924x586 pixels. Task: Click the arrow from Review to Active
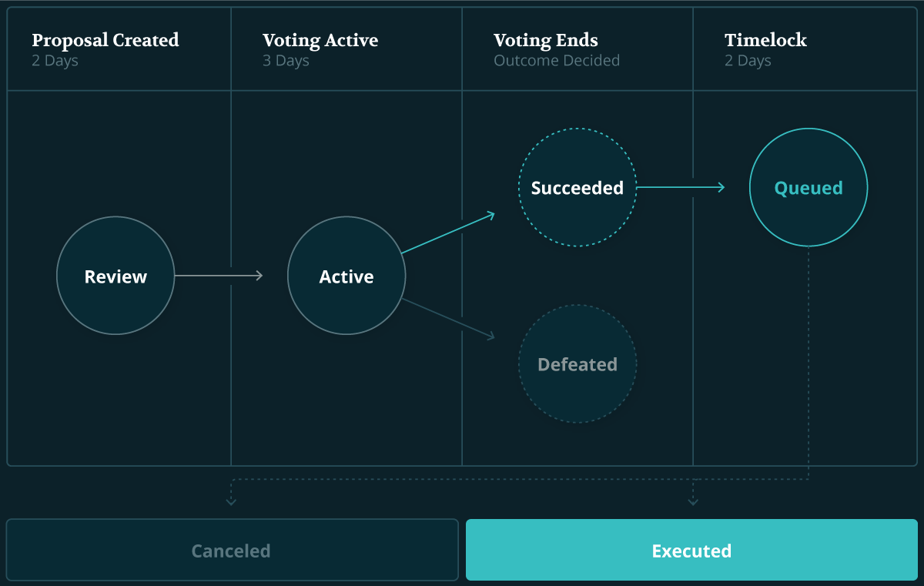(219, 276)
